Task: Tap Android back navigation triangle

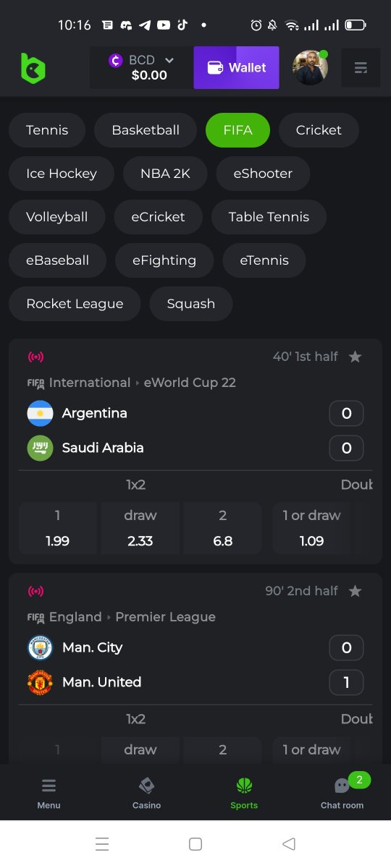Action: 289,843
